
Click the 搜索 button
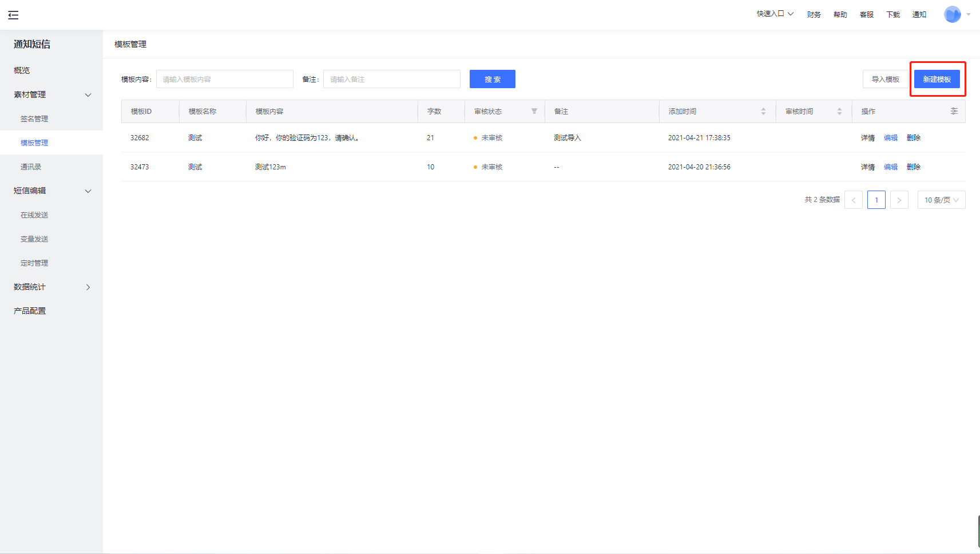(x=492, y=79)
